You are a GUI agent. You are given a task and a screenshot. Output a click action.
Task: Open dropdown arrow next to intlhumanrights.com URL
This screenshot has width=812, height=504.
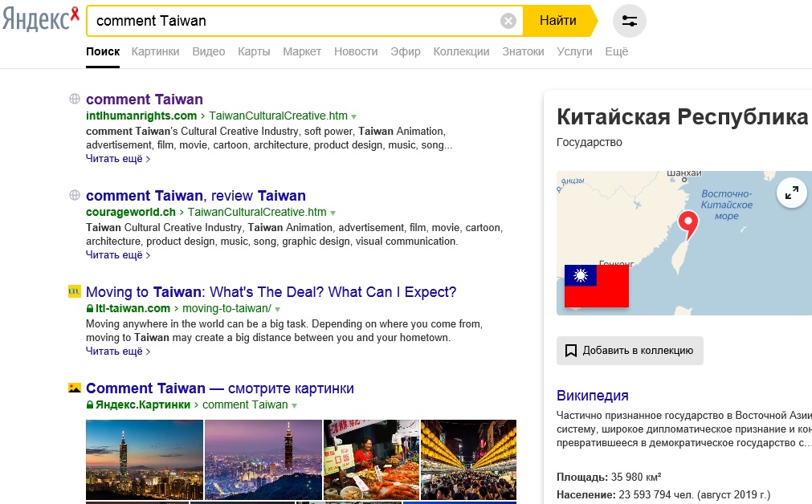click(x=354, y=116)
